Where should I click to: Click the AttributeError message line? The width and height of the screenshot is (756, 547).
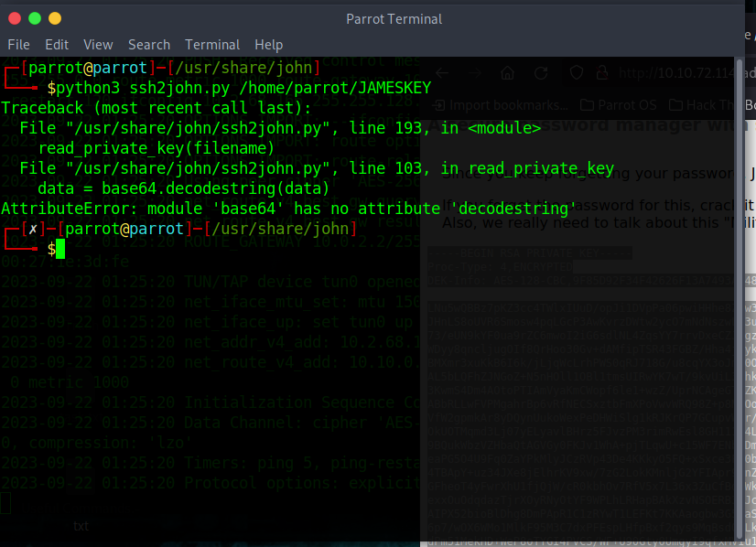(288, 209)
